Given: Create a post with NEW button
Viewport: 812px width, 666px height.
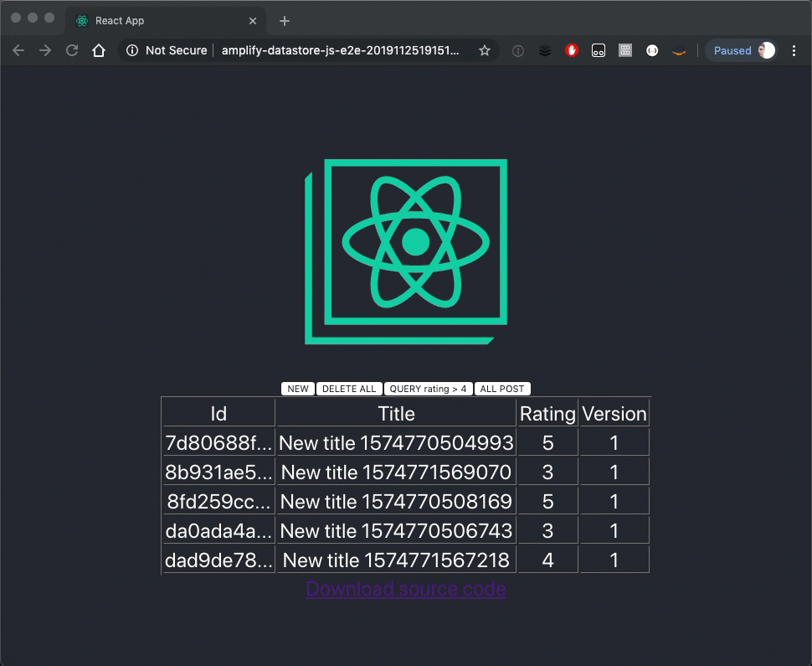Looking at the screenshot, I should (x=298, y=389).
